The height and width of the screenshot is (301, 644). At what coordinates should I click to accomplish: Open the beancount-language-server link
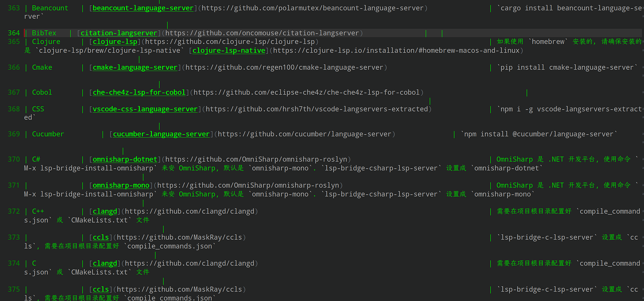[143, 8]
